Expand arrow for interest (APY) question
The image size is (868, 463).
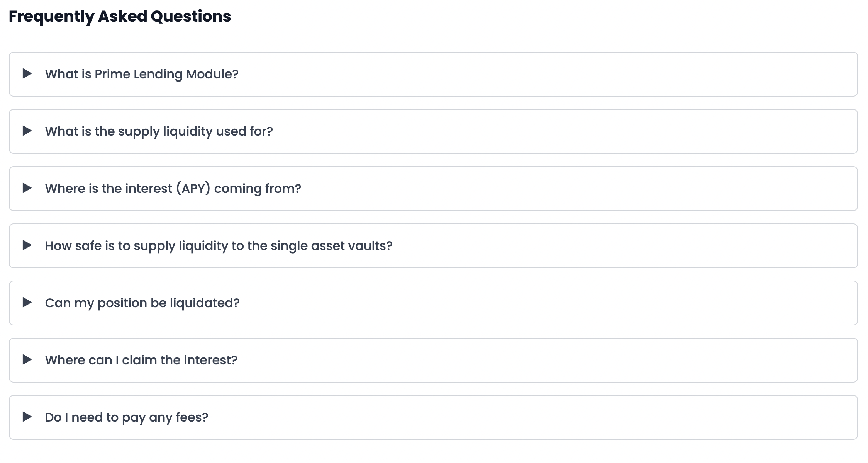pyautogui.click(x=27, y=188)
